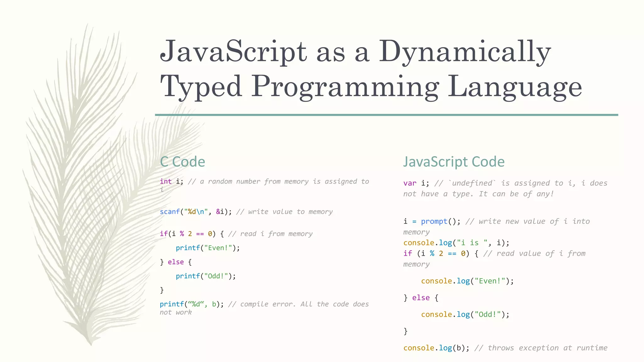Click the comment '// a random number from memory is assigned to'

(278, 181)
